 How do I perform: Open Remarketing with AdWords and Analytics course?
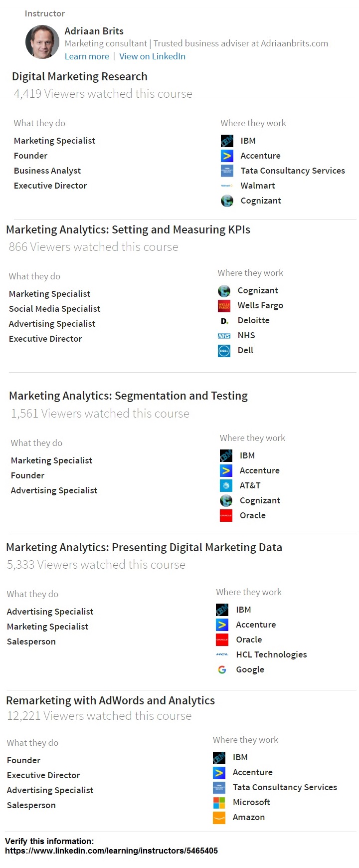pos(110,700)
